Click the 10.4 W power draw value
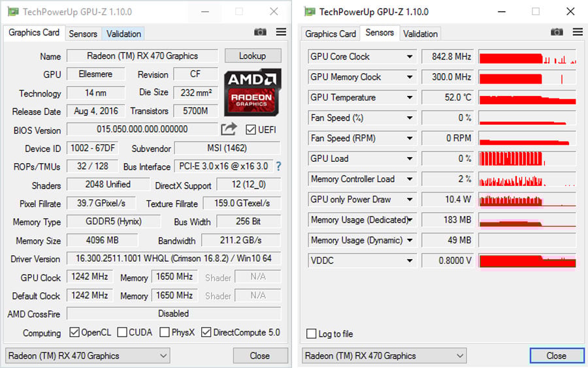The image size is (588, 368). click(x=448, y=200)
